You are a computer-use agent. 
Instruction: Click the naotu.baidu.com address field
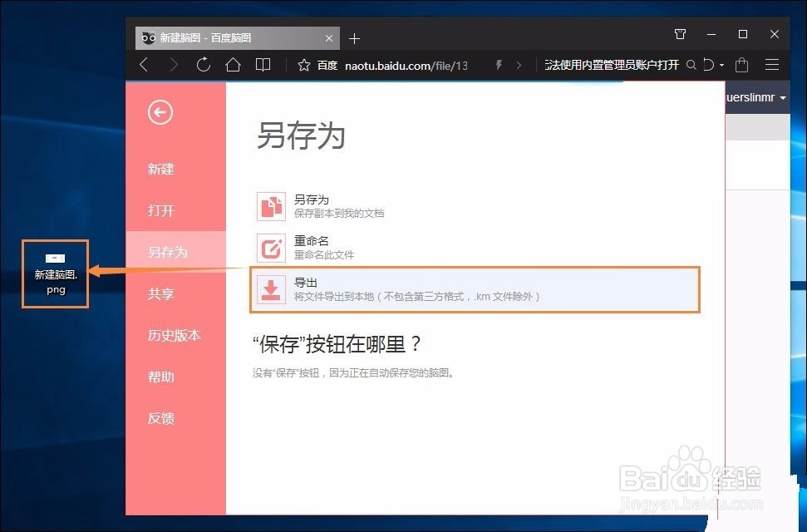coord(406,66)
